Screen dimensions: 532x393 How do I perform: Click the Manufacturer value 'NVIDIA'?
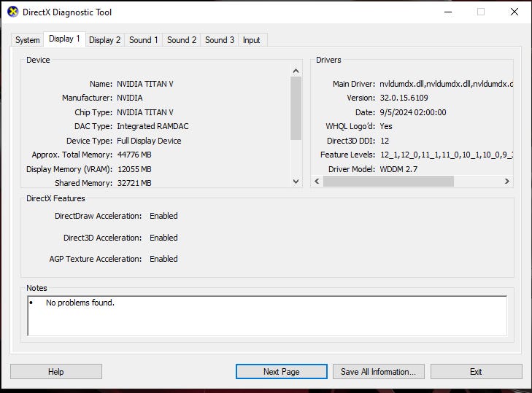click(x=130, y=98)
